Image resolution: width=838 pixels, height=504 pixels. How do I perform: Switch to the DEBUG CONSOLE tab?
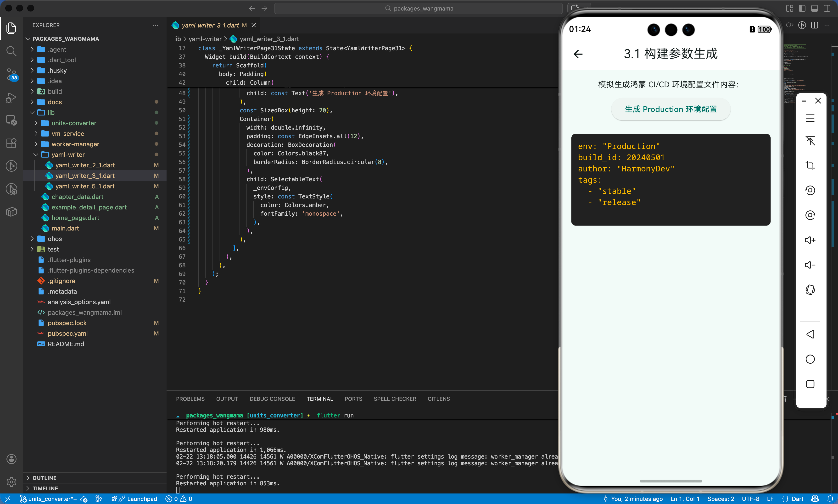click(x=272, y=399)
